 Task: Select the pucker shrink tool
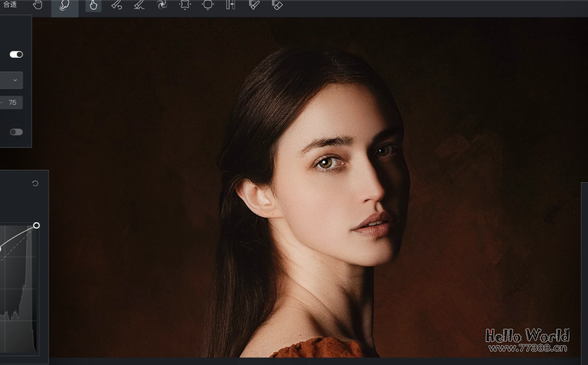pyautogui.click(x=185, y=5)
